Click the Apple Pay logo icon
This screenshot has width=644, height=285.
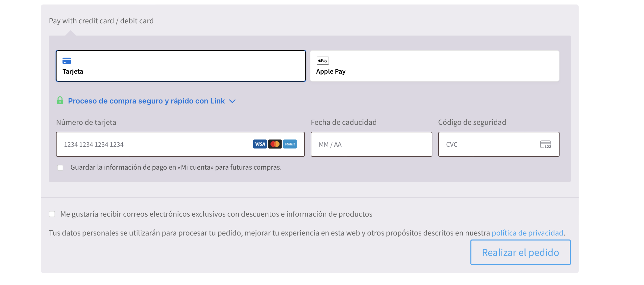click(323, 61)
